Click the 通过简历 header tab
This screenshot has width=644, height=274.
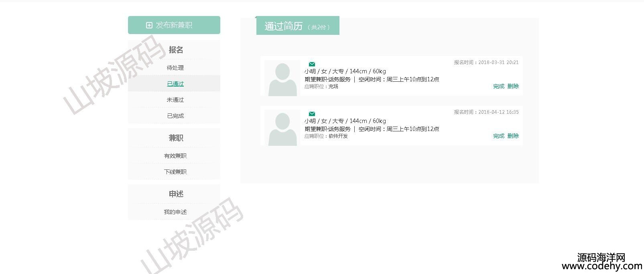point(297,26)
